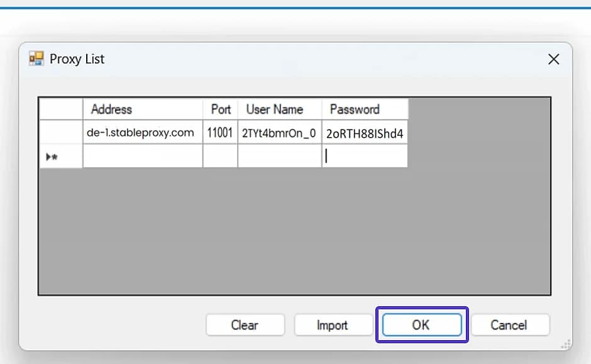Screen dimensions: 591x364
Task: Confirm with the OK button
Action: point(422,324)
